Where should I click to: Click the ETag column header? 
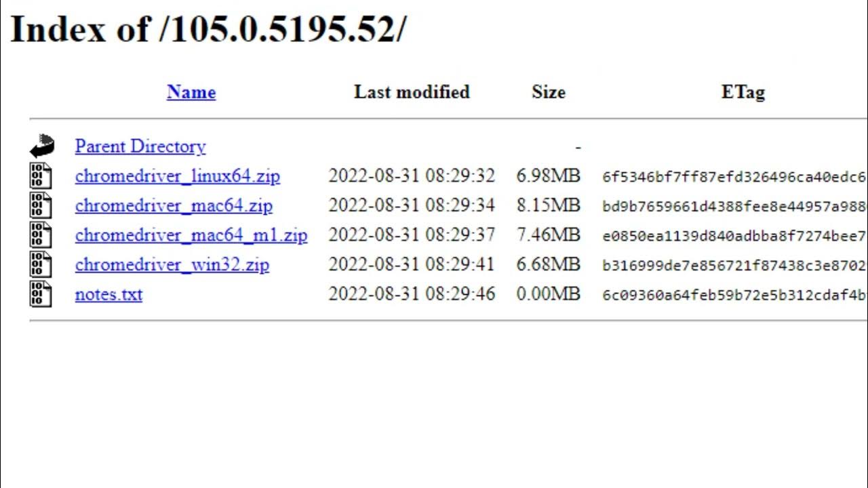pos(743,92)
